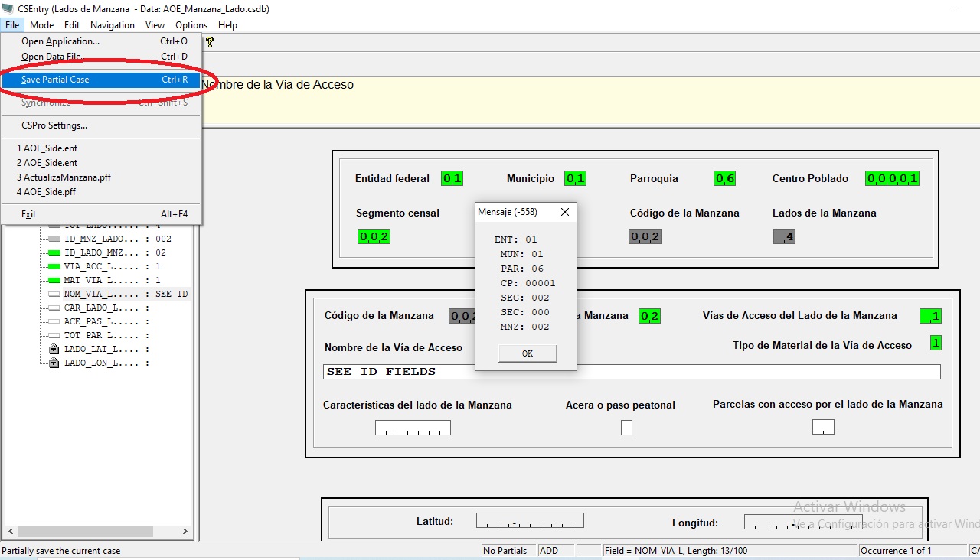
Task: Click tree panel scrollbar left arrow
Action: [9, 530]
